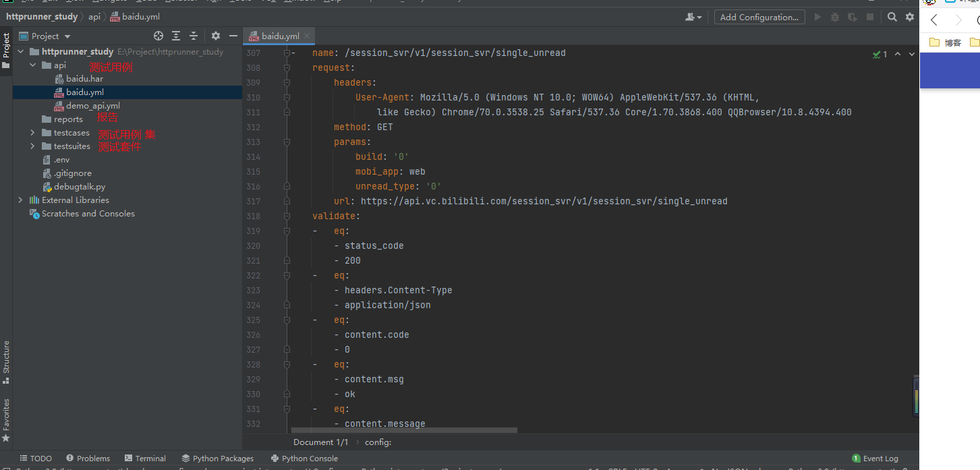The width and height of the screenshot is (980, 470).
Task: Open the Terminal tool window
Action: (x=144, y=459)
